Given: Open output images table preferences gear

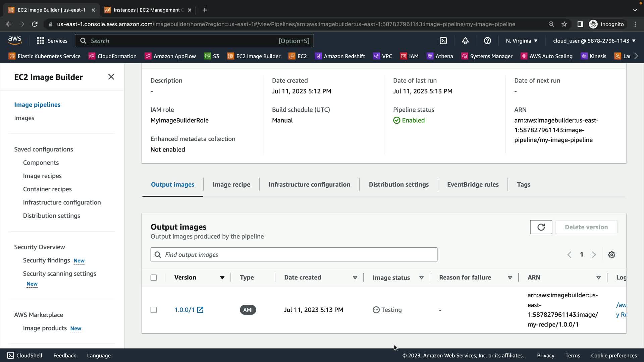Looking at the screenshot, I should [611, 255].
